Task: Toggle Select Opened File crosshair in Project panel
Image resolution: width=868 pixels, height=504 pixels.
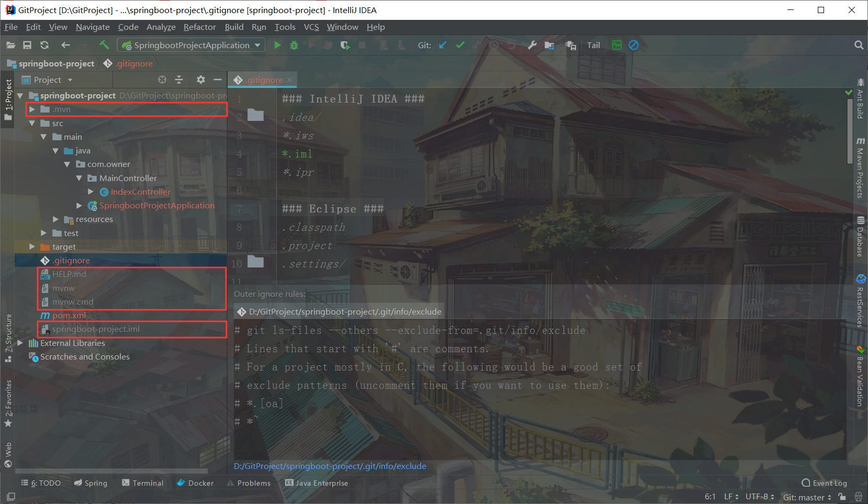Action: pyautogui.click(x=162, y=80)
